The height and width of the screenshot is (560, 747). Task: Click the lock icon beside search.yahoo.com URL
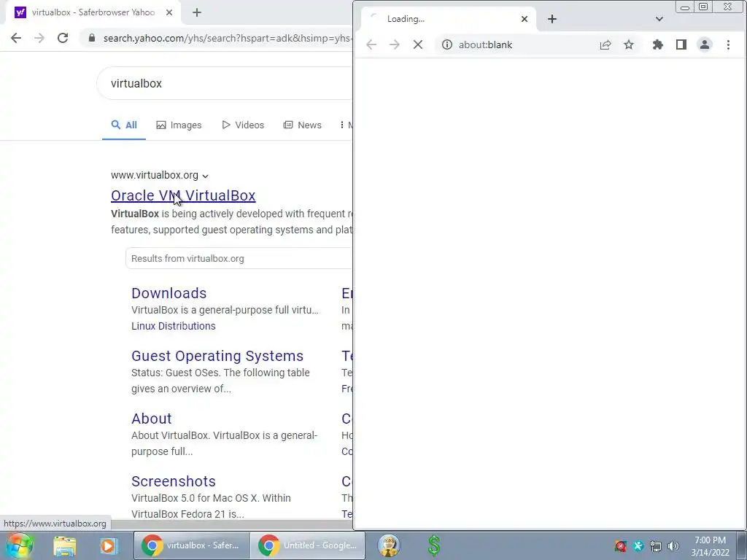tap(92, 38)
